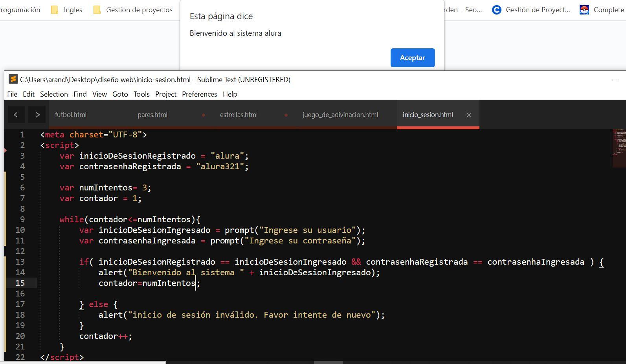Click numIntentos variable on line 6
This screenshot has height=364, width=626.
[106, 188]
